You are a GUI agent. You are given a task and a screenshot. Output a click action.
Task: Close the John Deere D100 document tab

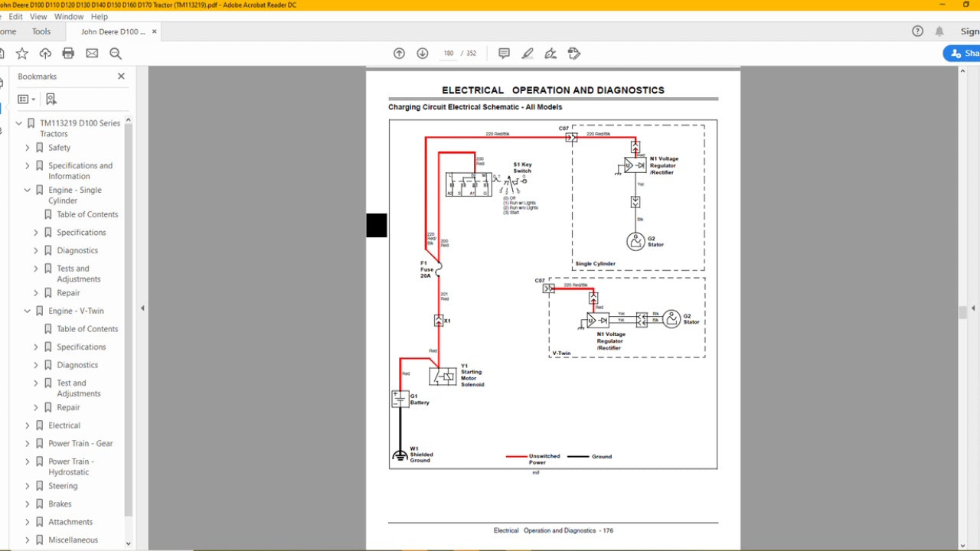[155, 31]
